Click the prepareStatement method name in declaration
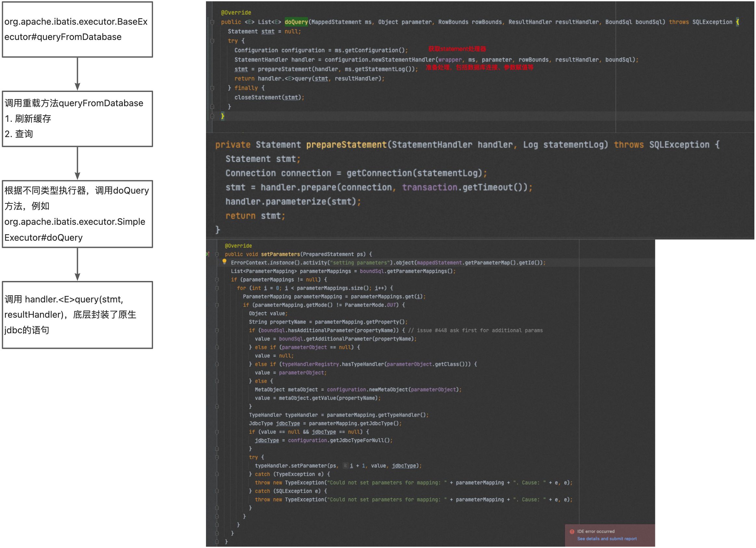756x548 pixels. click(x=346, y=145)
